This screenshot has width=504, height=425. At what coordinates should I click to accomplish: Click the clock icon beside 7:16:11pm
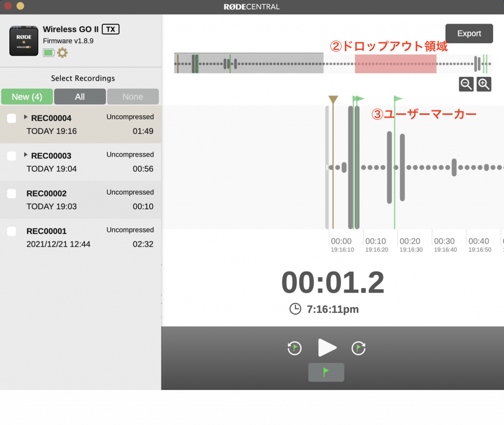click(x=295, y=309)
